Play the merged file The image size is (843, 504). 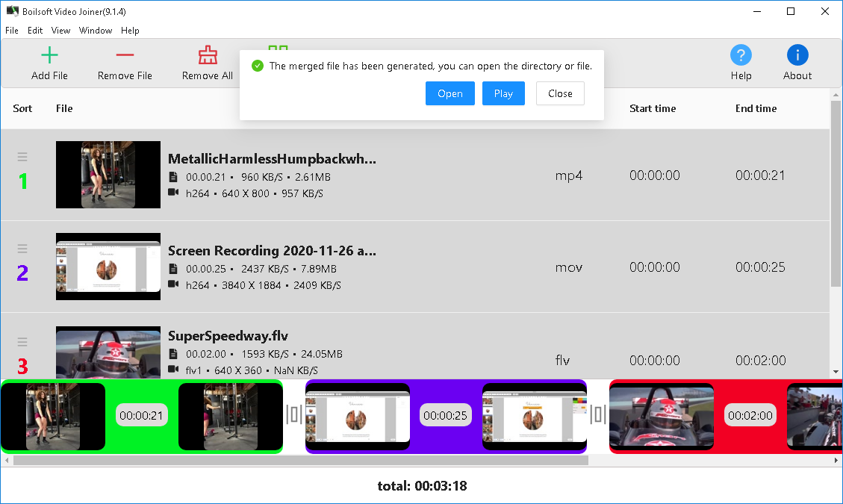coord(503,93)
